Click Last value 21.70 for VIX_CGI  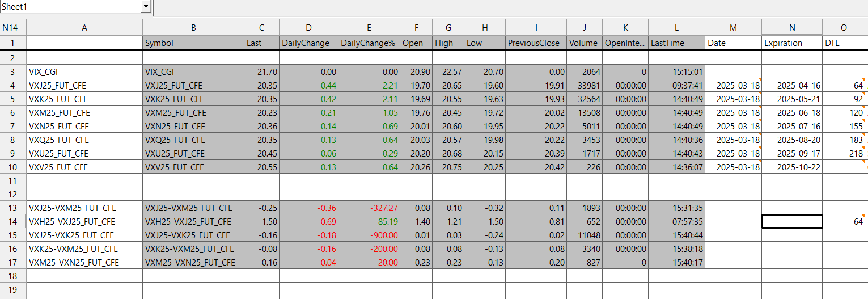(262, 72)
